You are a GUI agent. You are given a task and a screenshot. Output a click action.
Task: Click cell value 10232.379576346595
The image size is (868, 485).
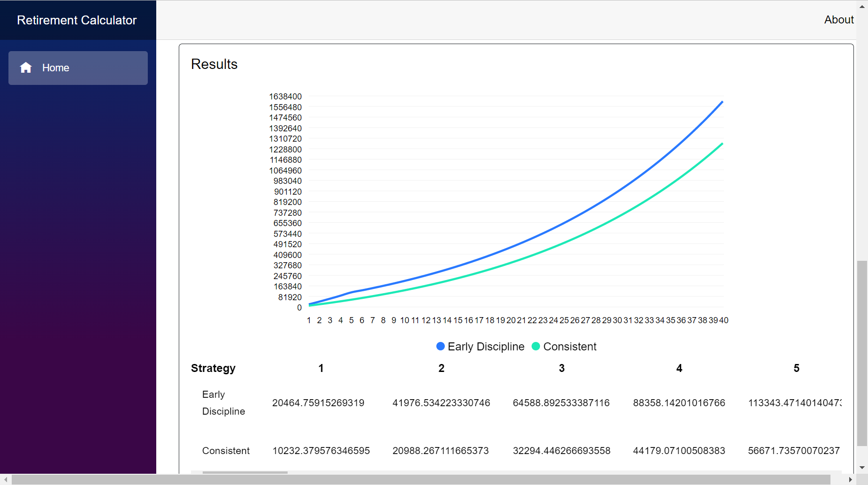click(x=321, y=451)
